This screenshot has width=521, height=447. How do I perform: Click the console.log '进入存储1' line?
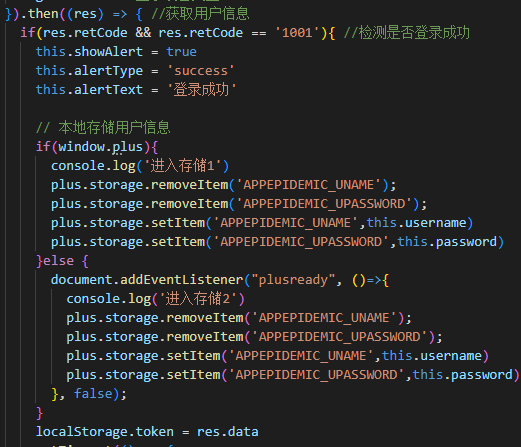(140, 166)
